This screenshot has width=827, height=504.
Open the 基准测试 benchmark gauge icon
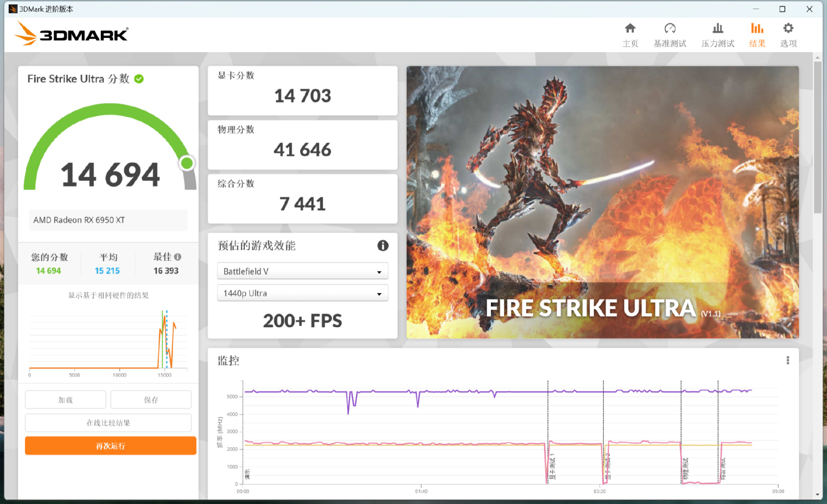(x=670, y=28)
